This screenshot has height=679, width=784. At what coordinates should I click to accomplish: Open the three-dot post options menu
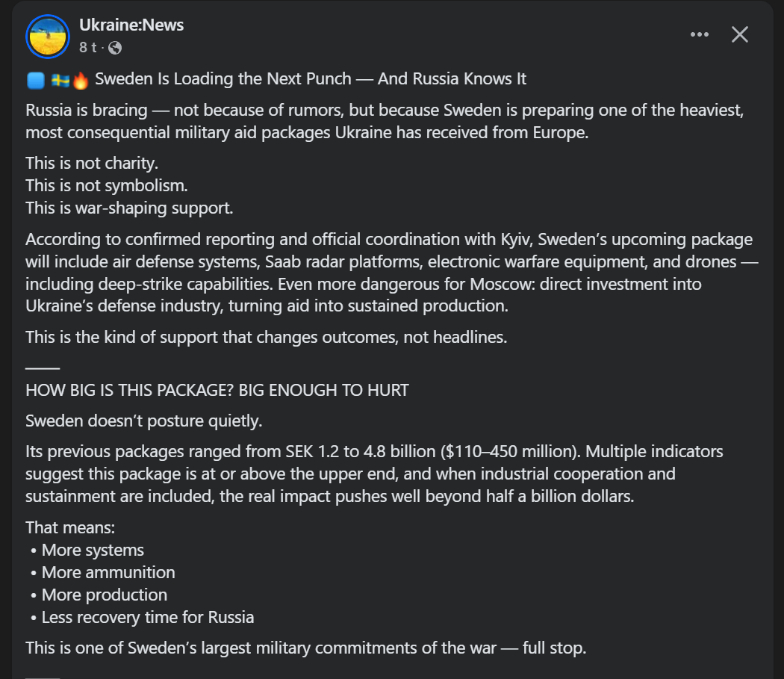point(699,34)
